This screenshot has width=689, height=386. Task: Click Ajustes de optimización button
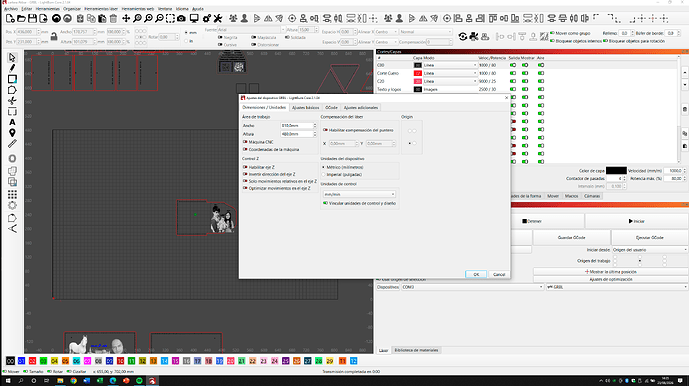pyautogui.click(x=611, y=279)
